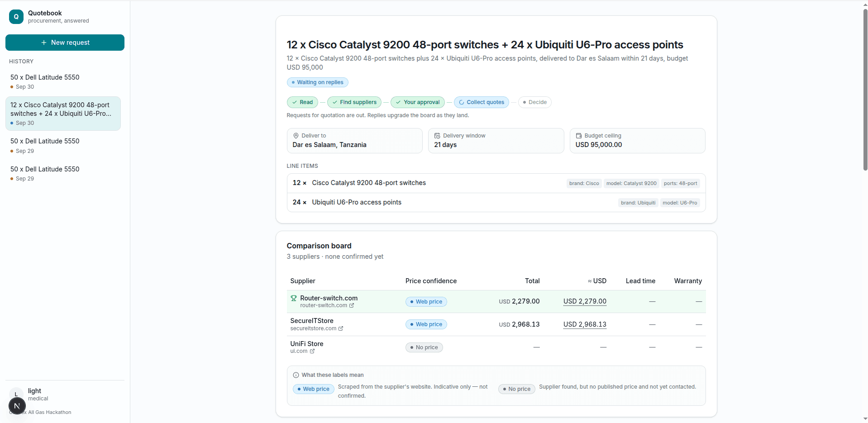Click the external link icon beside secureitstore.com
This screenshot has height=423, width=868.
click(341, 328)
